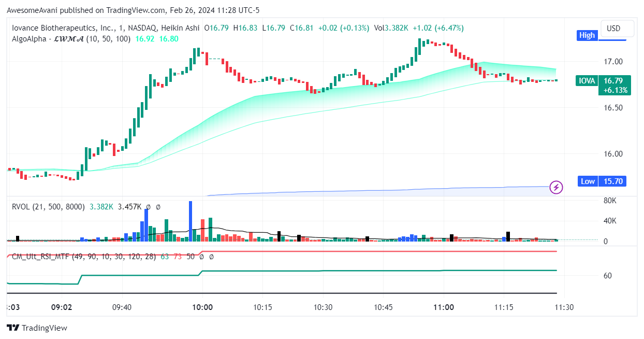Click the Heikin Ashi chart type label

click(x=180, y=28)
